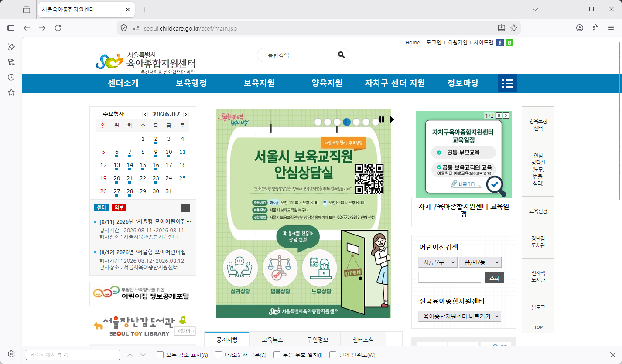
Task: Switch to the 보육뉴스 tab
Action: tap(272, 340)
